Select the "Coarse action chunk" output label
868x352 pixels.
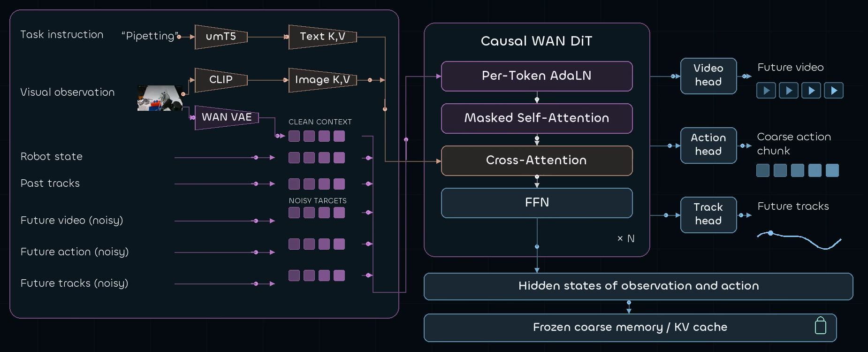(794, 144)
